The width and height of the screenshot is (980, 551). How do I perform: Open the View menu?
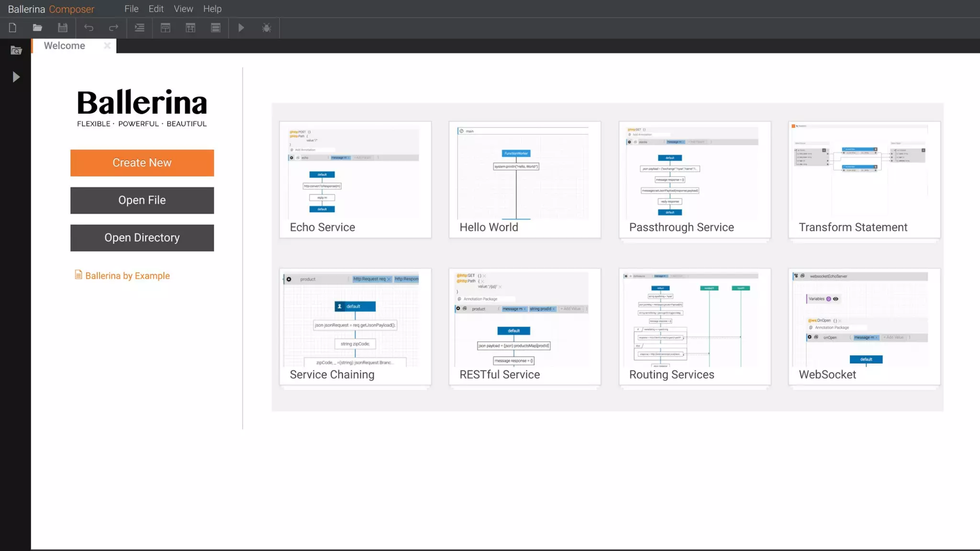(x=183, y=9)
